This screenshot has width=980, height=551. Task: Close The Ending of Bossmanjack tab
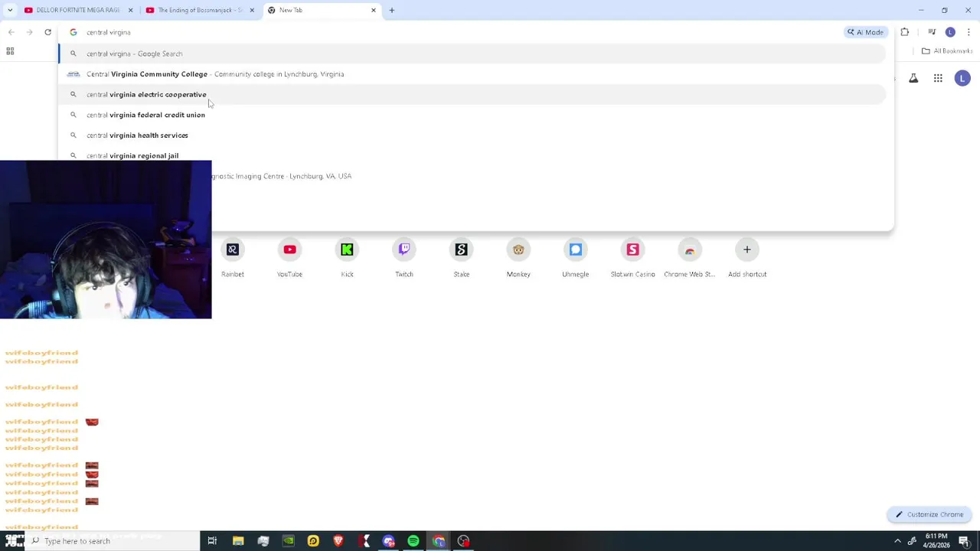point(251,10)
